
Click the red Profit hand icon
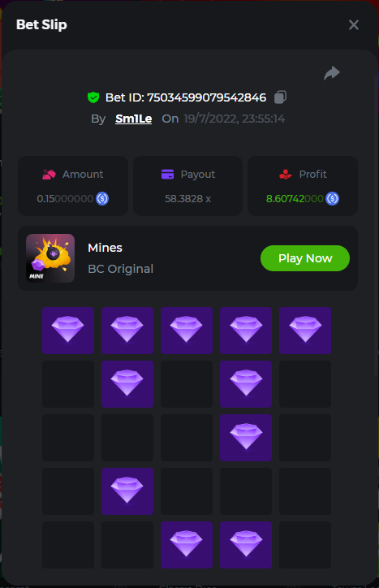click(286, 174)
